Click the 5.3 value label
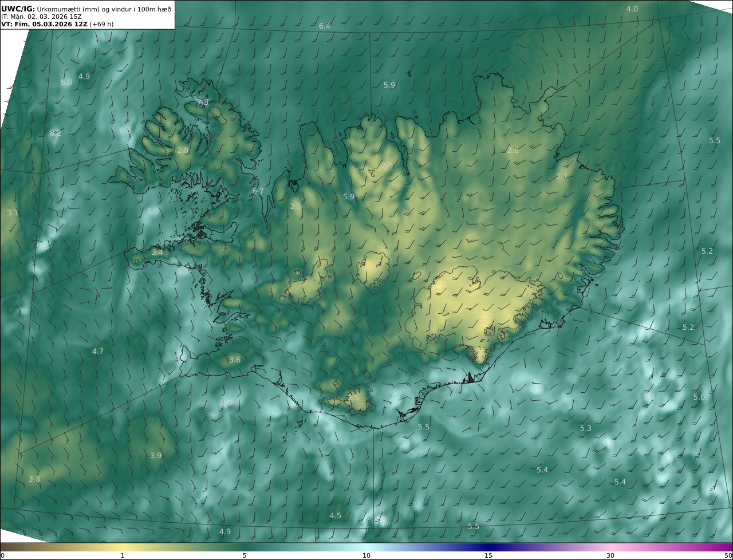 [x=586, y=428]
